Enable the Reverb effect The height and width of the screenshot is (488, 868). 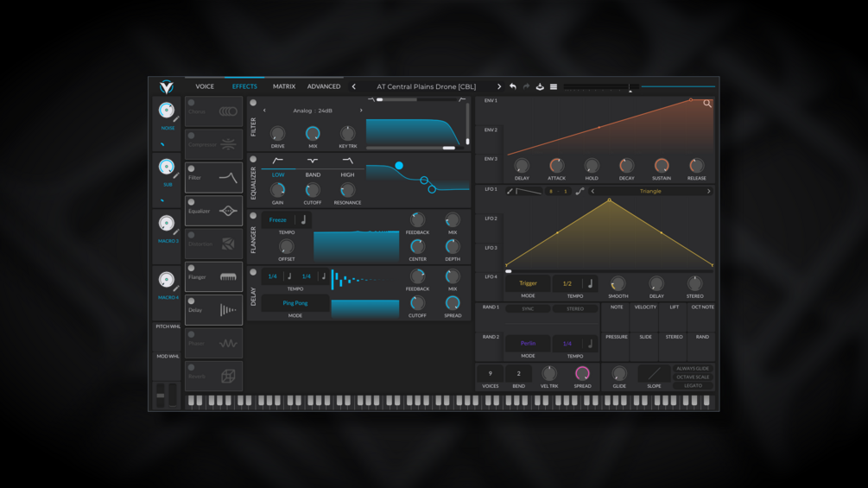[192, 367]
